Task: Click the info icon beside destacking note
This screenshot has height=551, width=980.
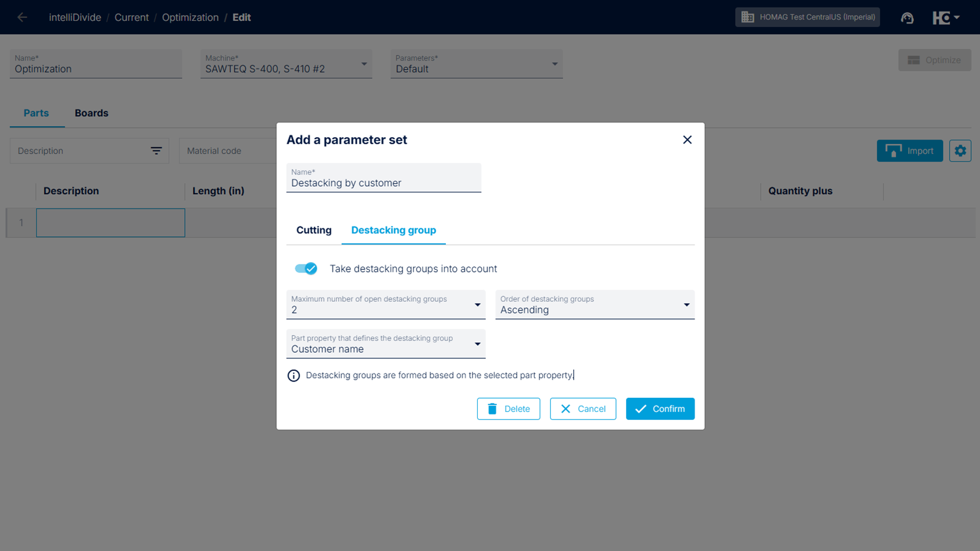Action: pos(293,375)
